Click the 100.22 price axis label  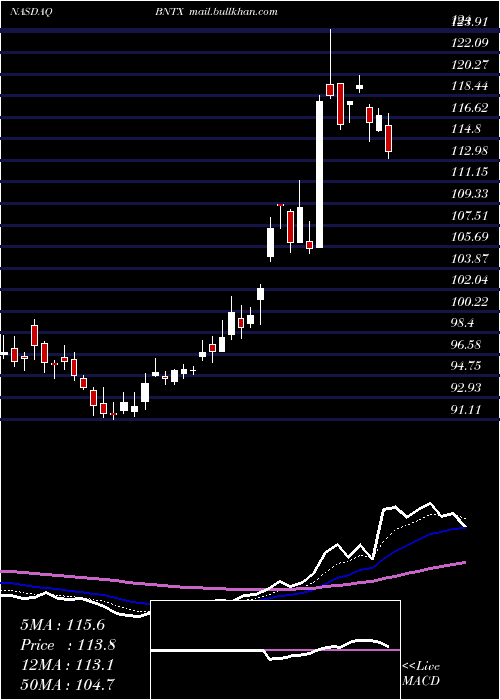pos(469,302)
